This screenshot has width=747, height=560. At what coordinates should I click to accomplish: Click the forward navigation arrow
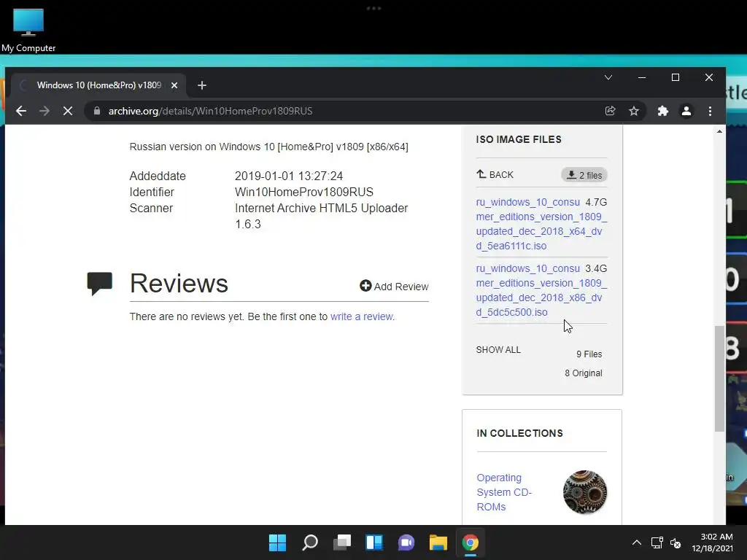(x=44, y=111)
